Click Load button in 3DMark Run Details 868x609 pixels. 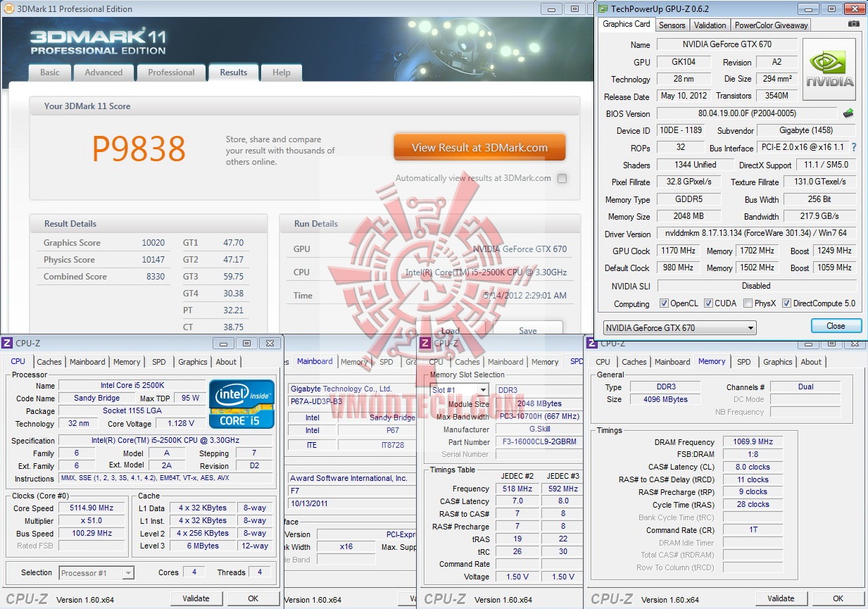click(451, 329)
